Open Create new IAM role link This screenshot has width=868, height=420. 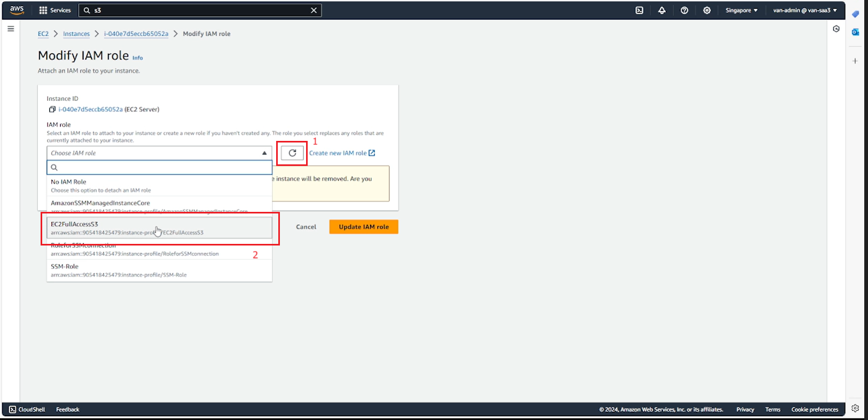342,153
